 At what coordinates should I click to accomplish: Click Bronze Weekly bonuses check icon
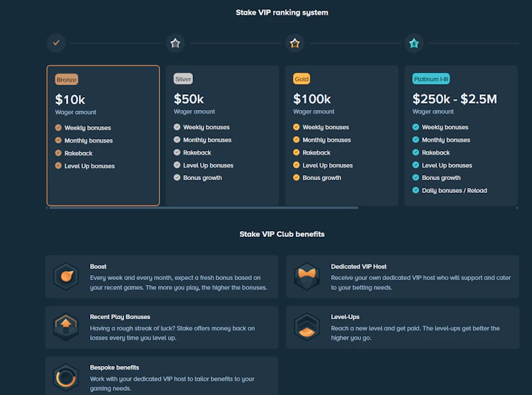(58, 128)
